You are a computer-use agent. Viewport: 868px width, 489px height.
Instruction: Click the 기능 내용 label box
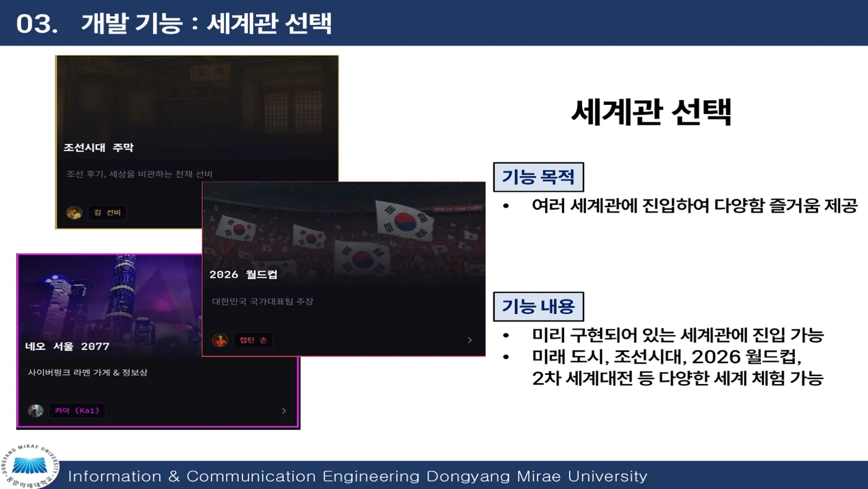(539, 306)
